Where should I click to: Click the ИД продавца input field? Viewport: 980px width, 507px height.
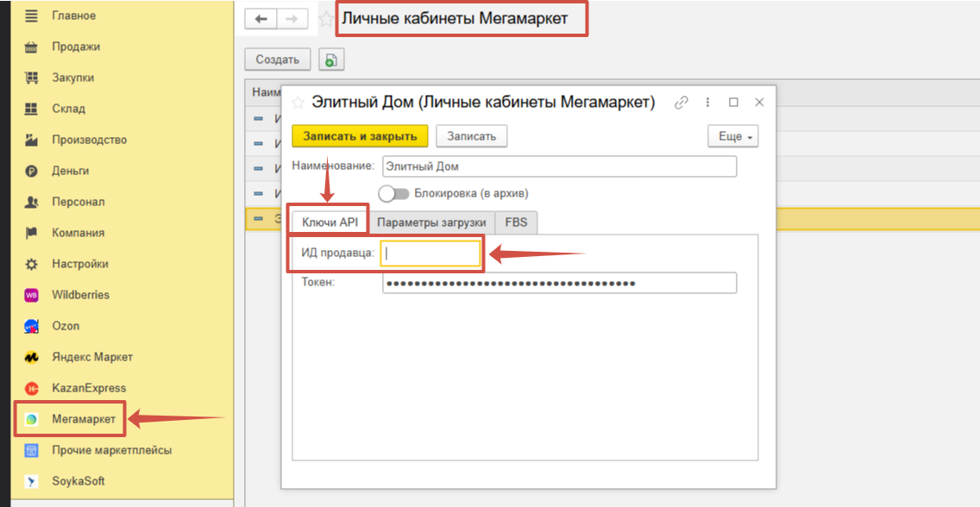pos(430,253)
